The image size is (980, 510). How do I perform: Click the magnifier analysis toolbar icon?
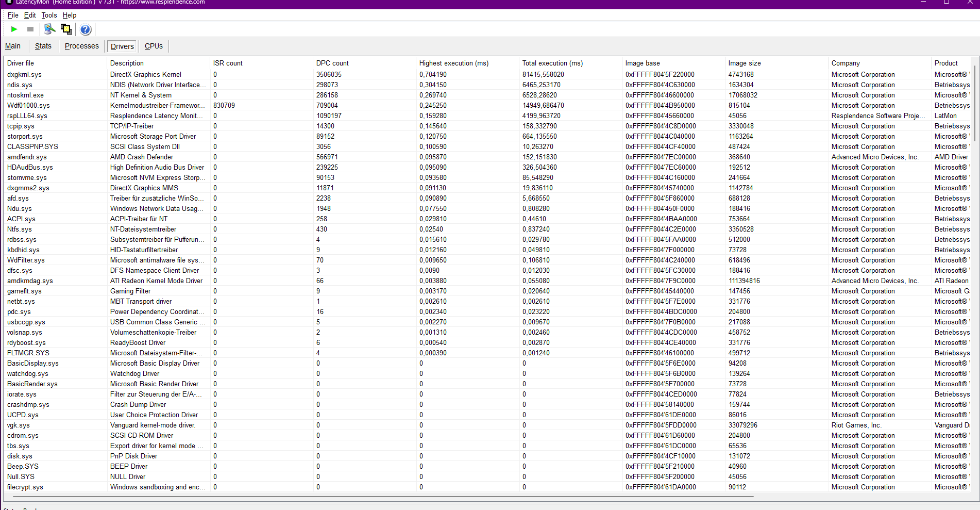click(x=49, y=29)
